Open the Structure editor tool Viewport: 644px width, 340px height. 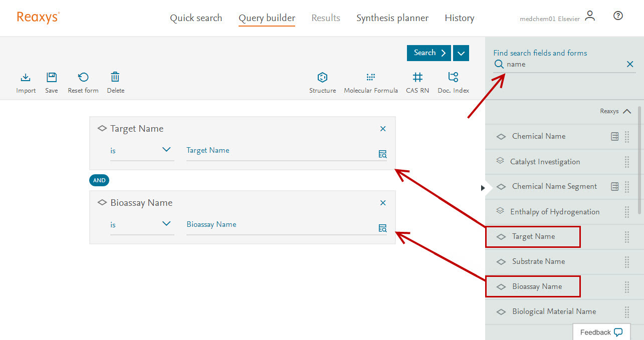click(322, 78)
